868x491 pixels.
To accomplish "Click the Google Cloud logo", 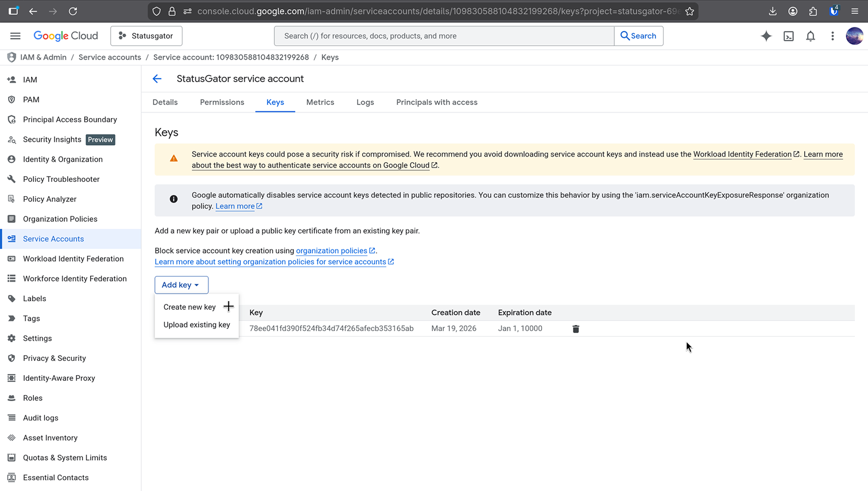I will click(x=65, y=36).
